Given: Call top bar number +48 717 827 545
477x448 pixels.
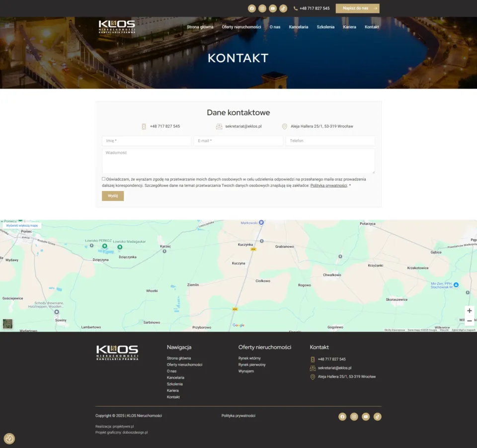Looking at the screenshot, I should tap(315, 8).
